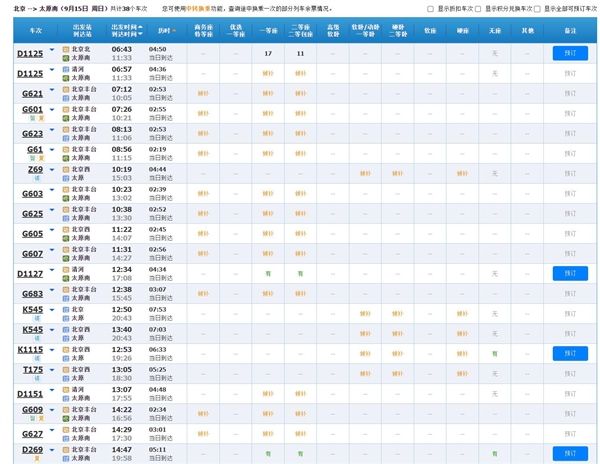
Task: Open the 中转换乘 transfer link
Action: pyautogui.click(x=198, y=9)
